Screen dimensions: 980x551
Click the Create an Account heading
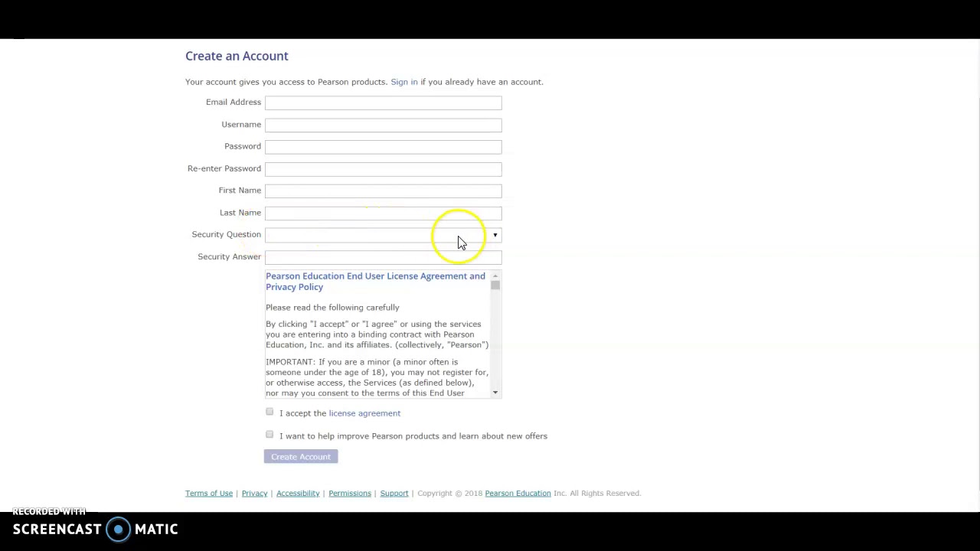[x=237, y=56]
